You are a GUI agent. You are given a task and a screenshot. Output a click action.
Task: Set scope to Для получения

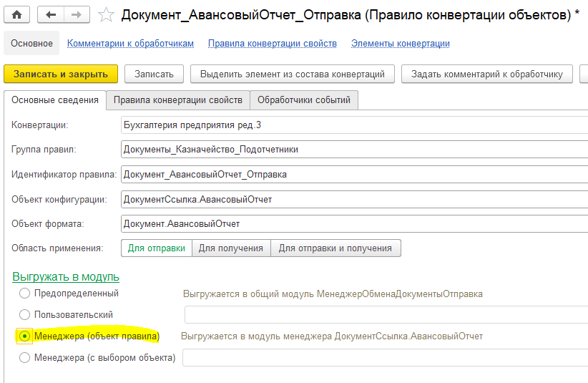pos(231,248)
